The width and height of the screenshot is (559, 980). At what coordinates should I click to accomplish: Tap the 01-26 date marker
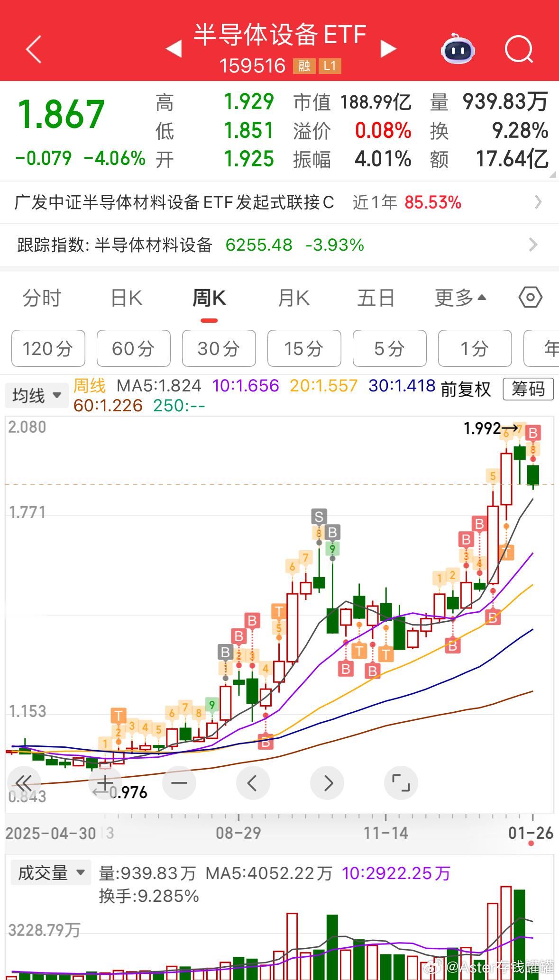531,833
